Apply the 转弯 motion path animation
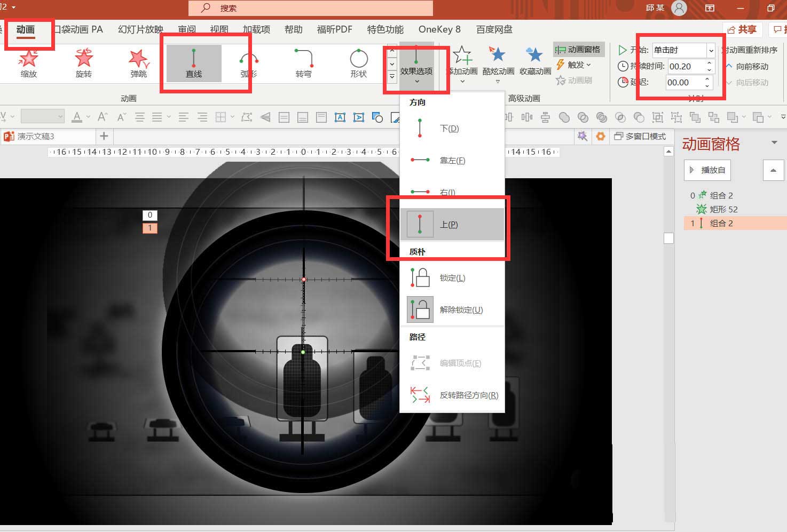This screenshot has height=532, width=787. point(303,63)
